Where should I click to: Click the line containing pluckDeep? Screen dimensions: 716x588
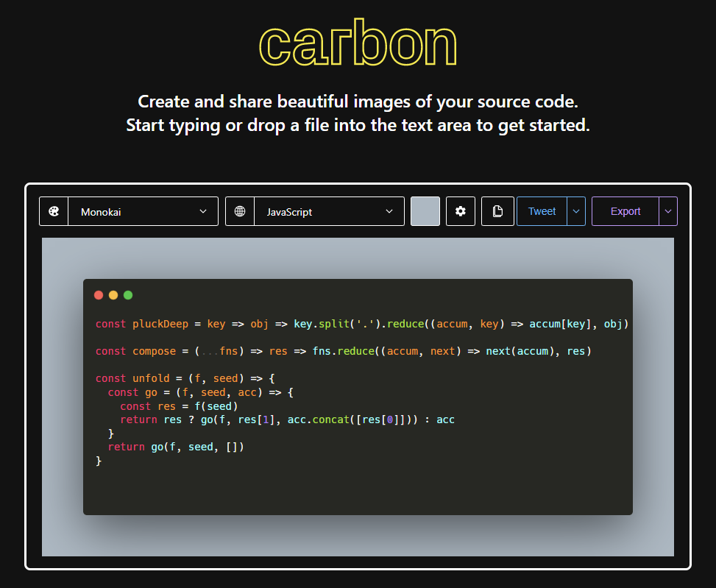click(184, 324)
